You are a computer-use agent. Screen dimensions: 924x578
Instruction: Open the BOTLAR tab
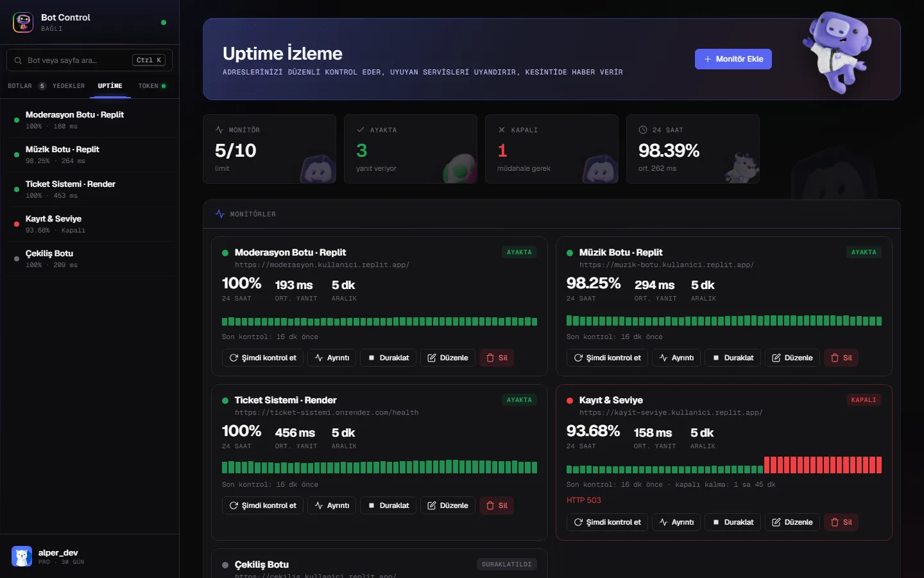(x=26, y=86)
